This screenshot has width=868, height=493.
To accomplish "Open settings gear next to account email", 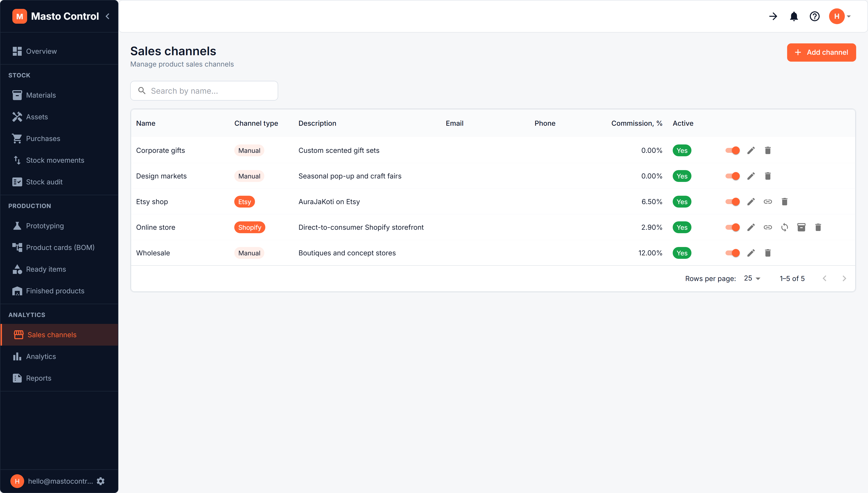I will coord(101,481).
